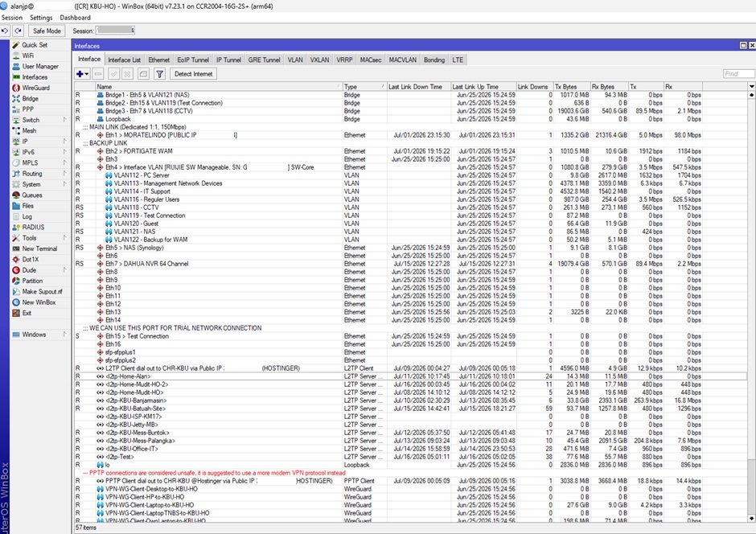The width and height of the screenshot is (756, 534).
Task: Open the Bridge sidebar entry
Action: coord(30,98)
